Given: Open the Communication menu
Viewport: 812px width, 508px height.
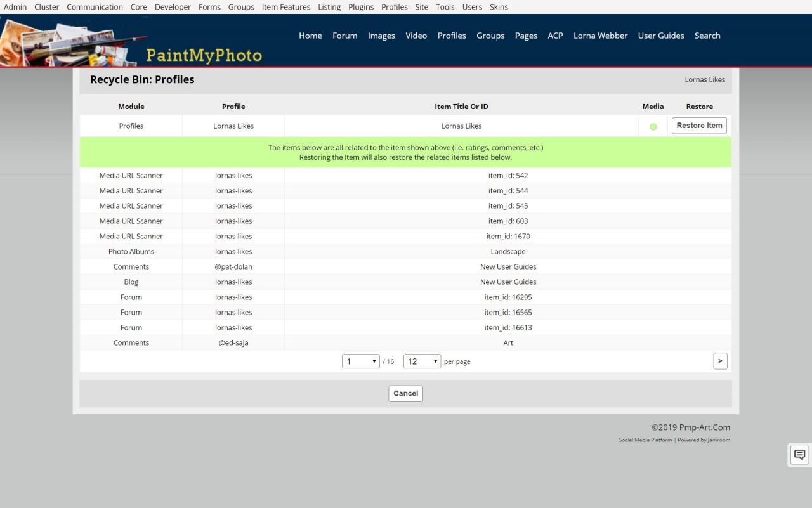Looking at the screenshot, I should pos(95,7).
